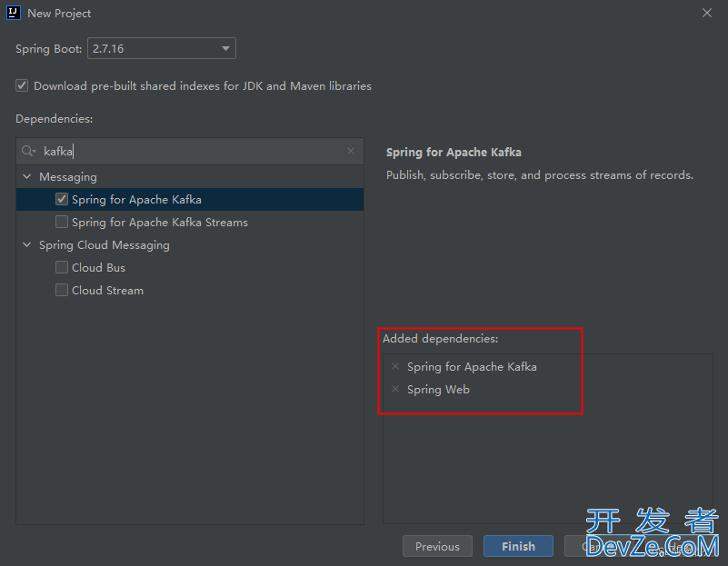Screen dimensions: 728x566
Task: Click the 'Dependencies:' label
Action: click(x=55, y=119)
